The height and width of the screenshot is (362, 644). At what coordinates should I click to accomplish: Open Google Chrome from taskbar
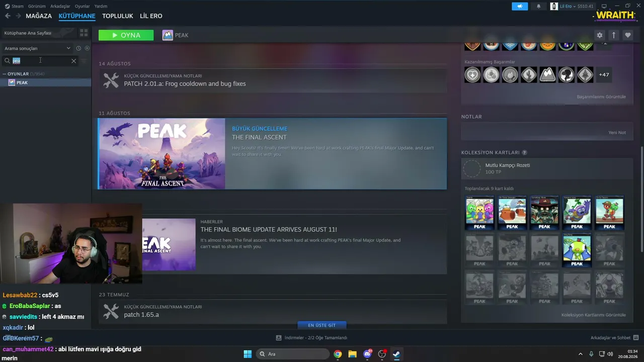[338, 354]
